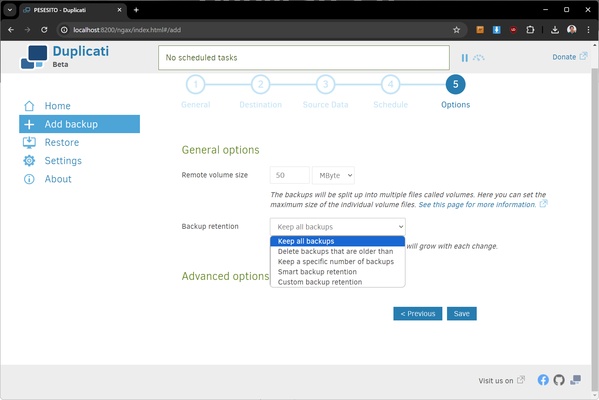Go to wizard step 4 Schedule

click(x=390, y=84)
